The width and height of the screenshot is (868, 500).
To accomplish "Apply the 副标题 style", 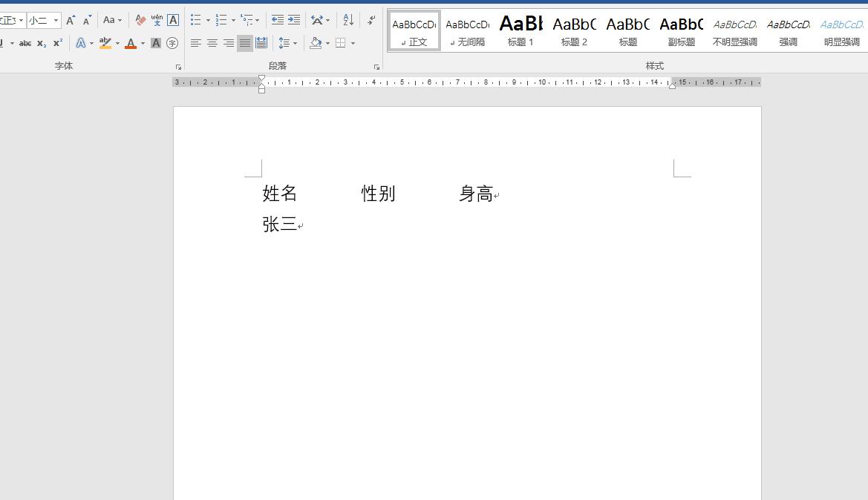I will (681, 30).
